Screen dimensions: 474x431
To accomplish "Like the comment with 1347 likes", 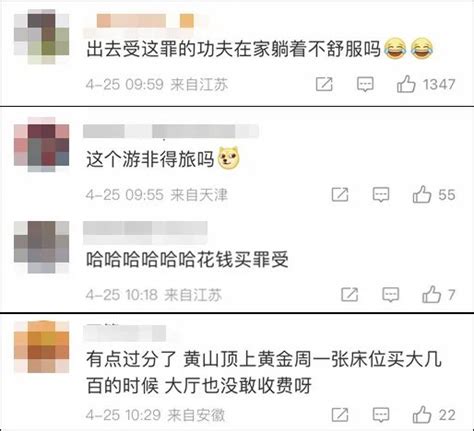I will [x=406, y=84].
